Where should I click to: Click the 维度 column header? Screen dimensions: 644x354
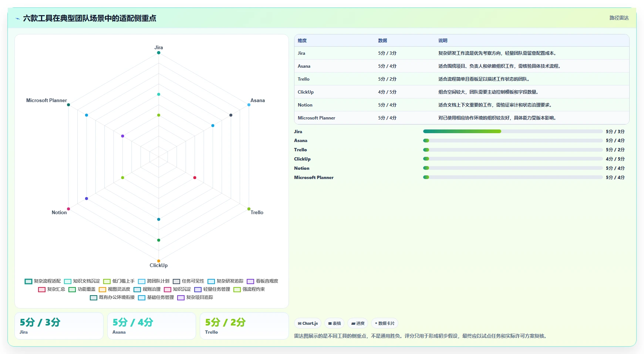click(302, 41)
